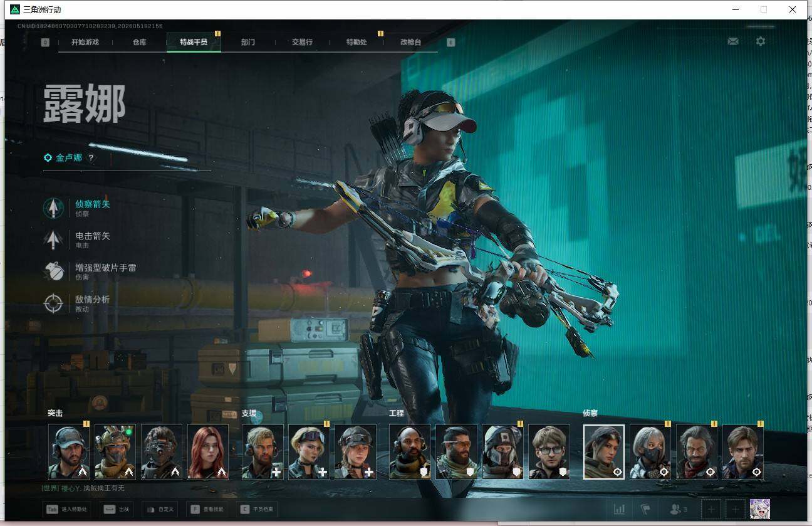812x526 pixels.
Task: Select the masked helmeted engineer operator
Action: pos(502,452)
